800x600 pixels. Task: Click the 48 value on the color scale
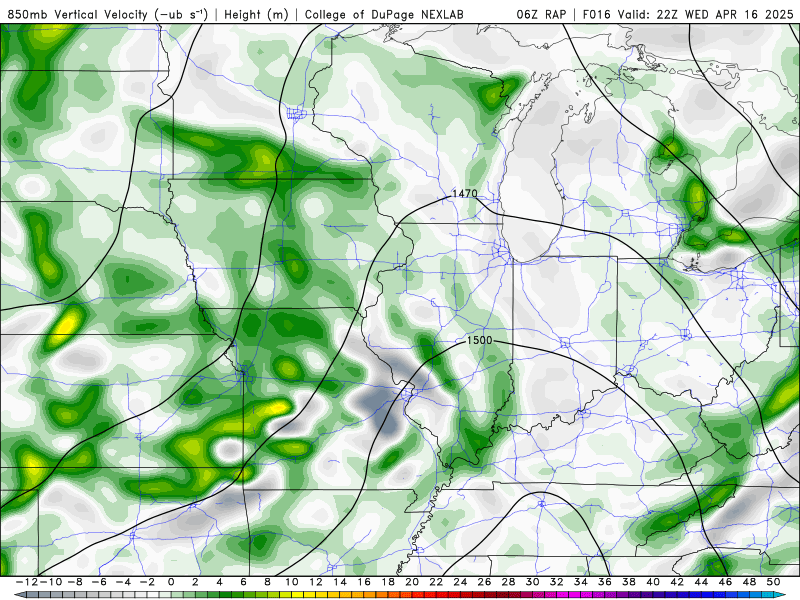pos(749,582)
